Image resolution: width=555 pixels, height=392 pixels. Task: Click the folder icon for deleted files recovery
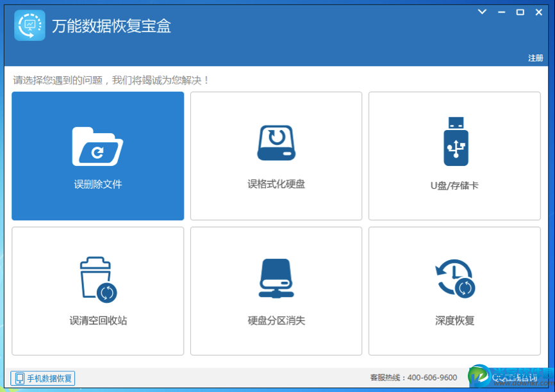pyautogui.click(x=97, y=146)
